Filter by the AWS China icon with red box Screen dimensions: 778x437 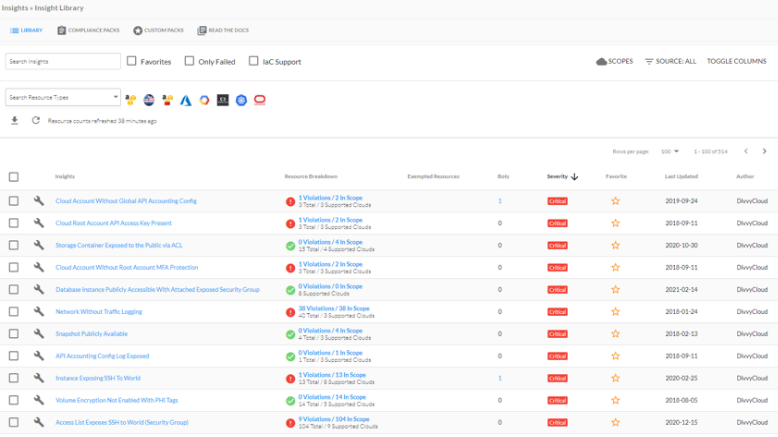[168, 100]
